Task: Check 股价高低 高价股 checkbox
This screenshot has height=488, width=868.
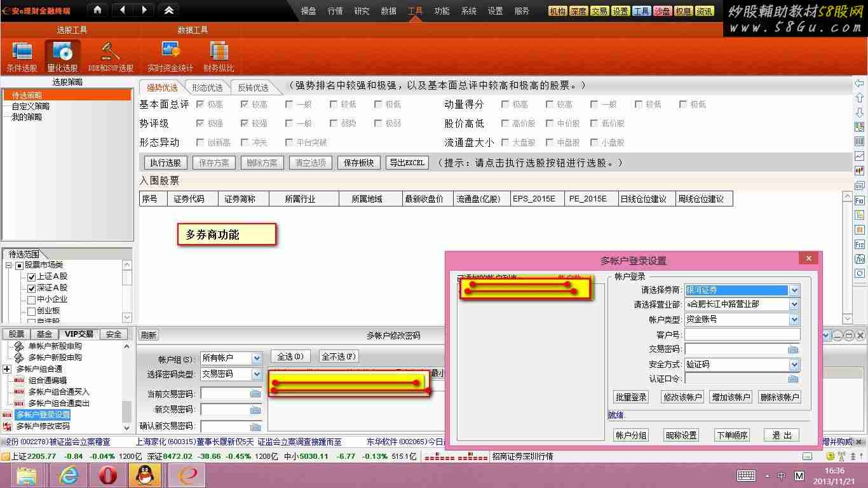Action: coord(505,123)
